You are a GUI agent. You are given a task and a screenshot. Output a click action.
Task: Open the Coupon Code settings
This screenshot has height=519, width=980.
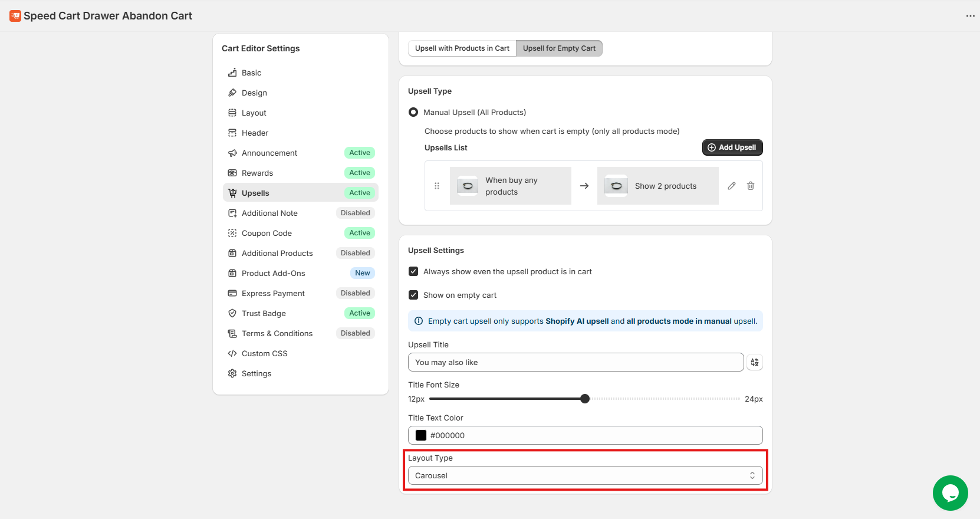point(267,233)
